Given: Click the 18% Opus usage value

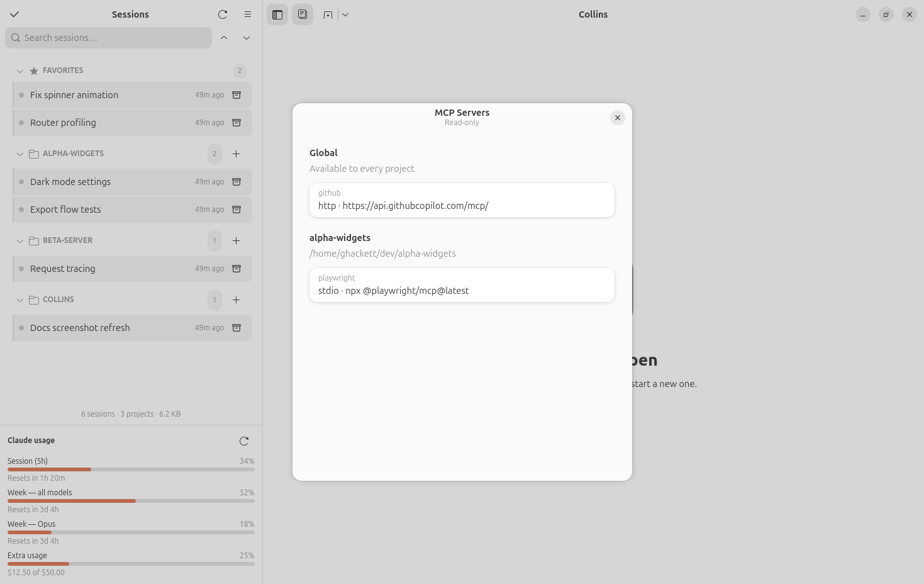Looking at the screenshot, I should [x=247, y=524].
